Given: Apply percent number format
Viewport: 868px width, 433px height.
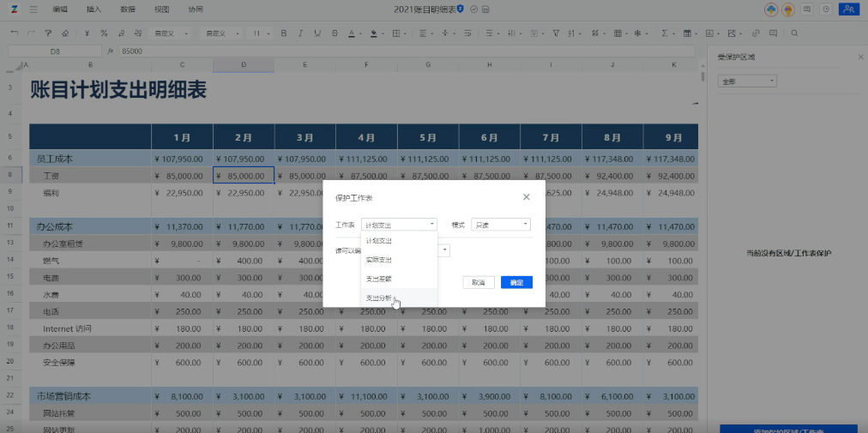Looking at the screenshot, I should pyautogui.click(x=104, y=33).
